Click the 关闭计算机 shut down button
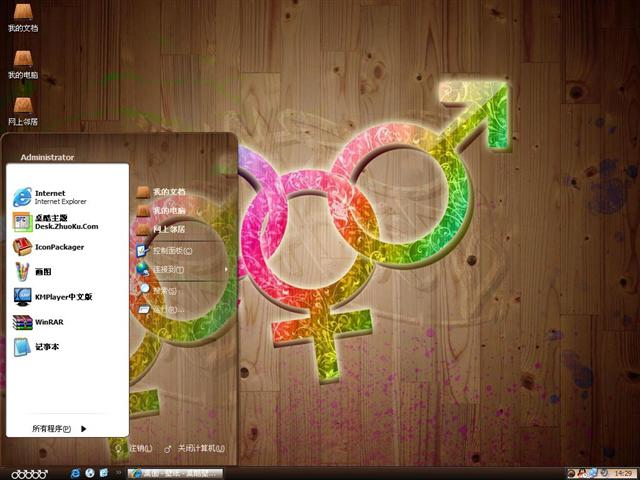This screenshot has height=480, width=640. click(x=194, y=449)
